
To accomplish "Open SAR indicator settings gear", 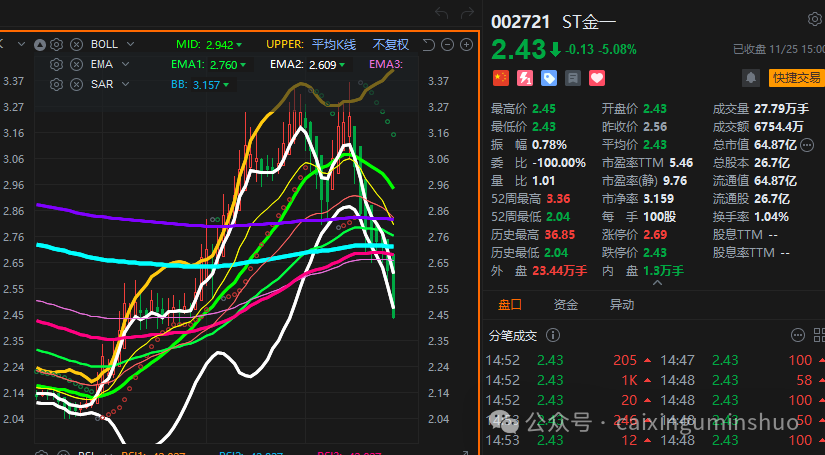I will point(57,84).
